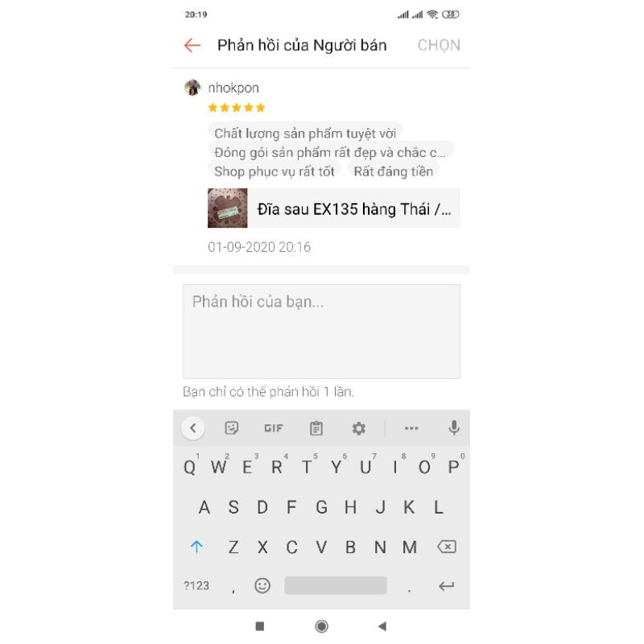The height and width of the screenshot is (644, 644).
Task: Tap the microphone voice input icon
Action: point(454,428)
